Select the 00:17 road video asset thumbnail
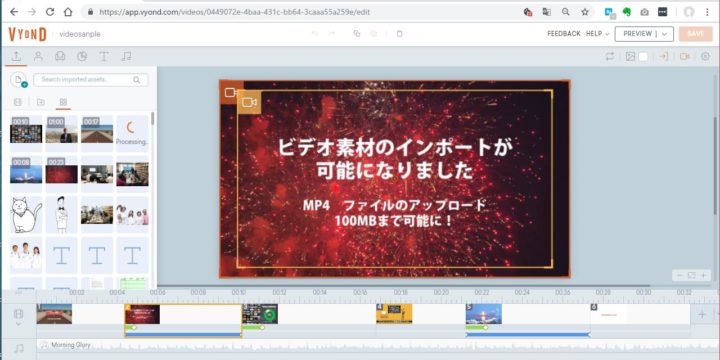The width and height of the screenshot is (720, 360). (x=97, y=133)
